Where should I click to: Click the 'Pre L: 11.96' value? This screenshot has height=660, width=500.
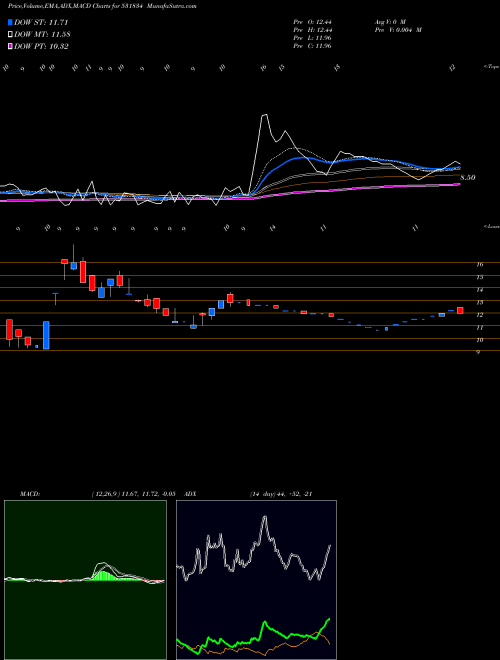[312, 38]
